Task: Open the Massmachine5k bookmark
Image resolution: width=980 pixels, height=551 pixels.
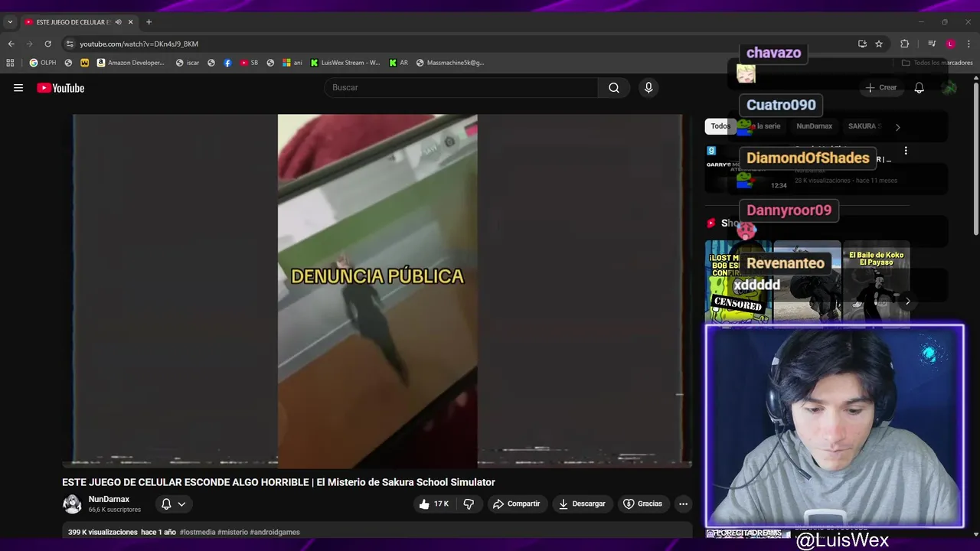Action: click(450, 63)
